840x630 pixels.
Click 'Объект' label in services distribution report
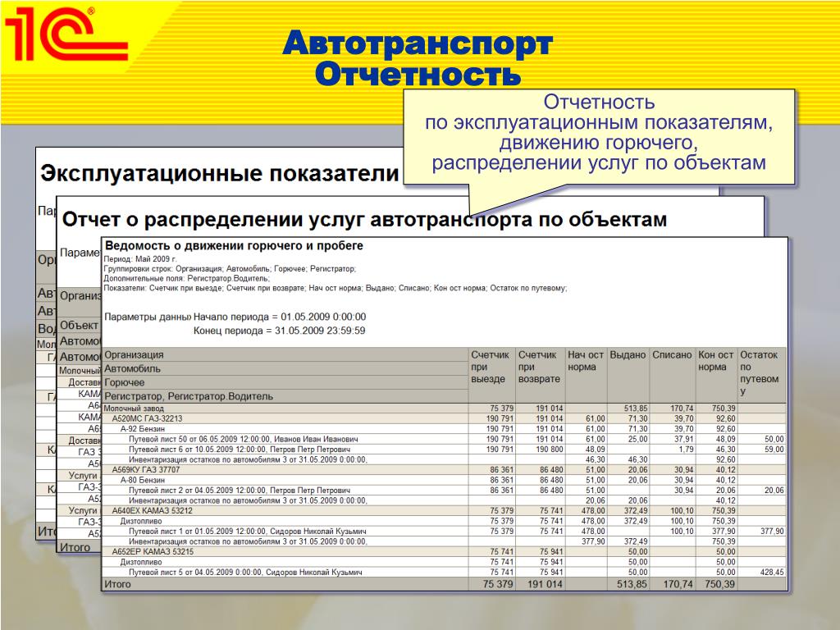coord(80,325)
